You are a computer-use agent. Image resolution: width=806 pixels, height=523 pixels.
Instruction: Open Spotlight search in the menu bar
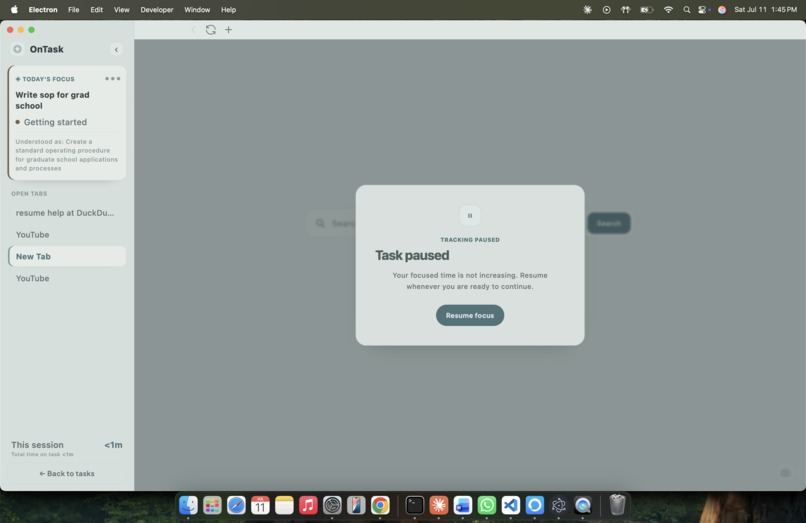point(687,10)
